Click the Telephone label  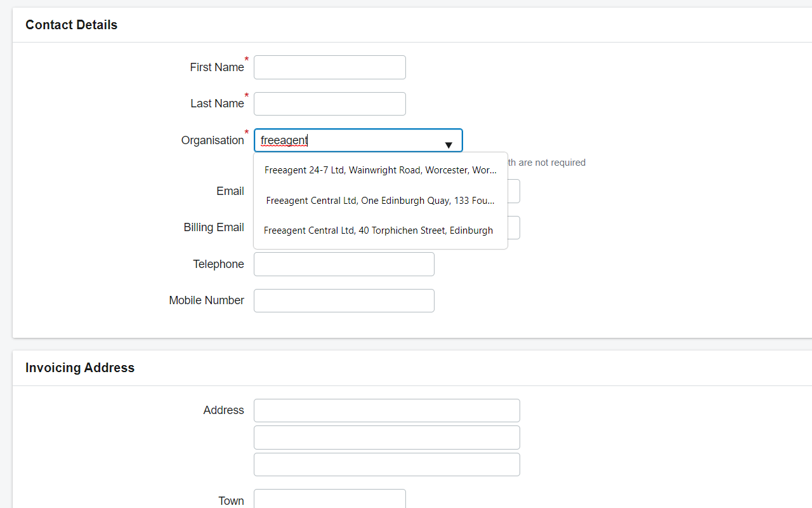point(218,264)
